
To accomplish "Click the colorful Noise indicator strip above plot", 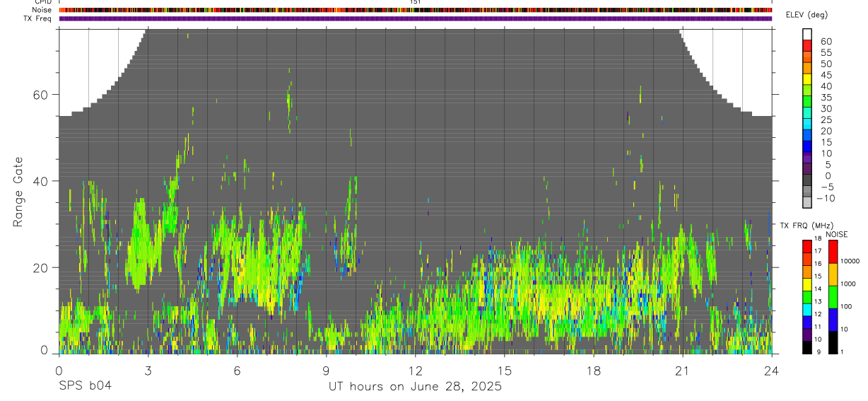I will pyautogui.click(x=415, y=10).
